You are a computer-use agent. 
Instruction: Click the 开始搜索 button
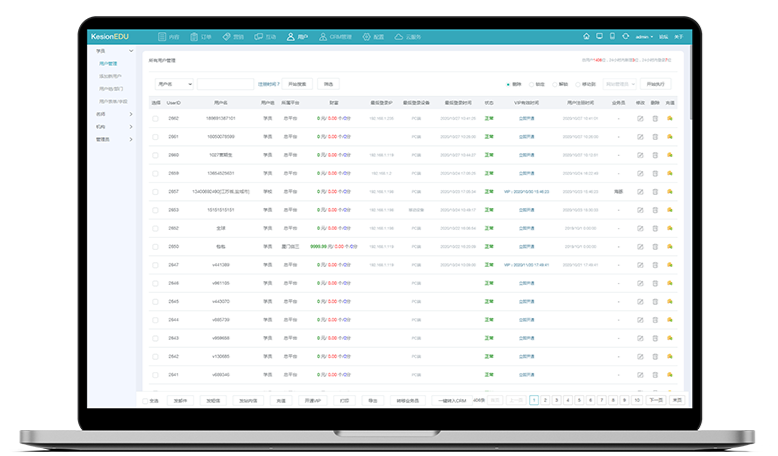(x=298, y=85)
